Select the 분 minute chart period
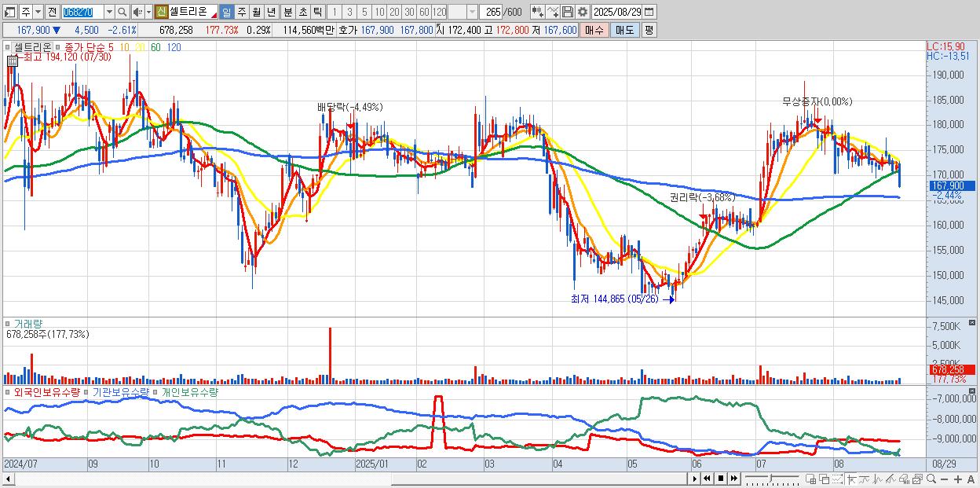The image size is (980, 488). coord(287,12)
